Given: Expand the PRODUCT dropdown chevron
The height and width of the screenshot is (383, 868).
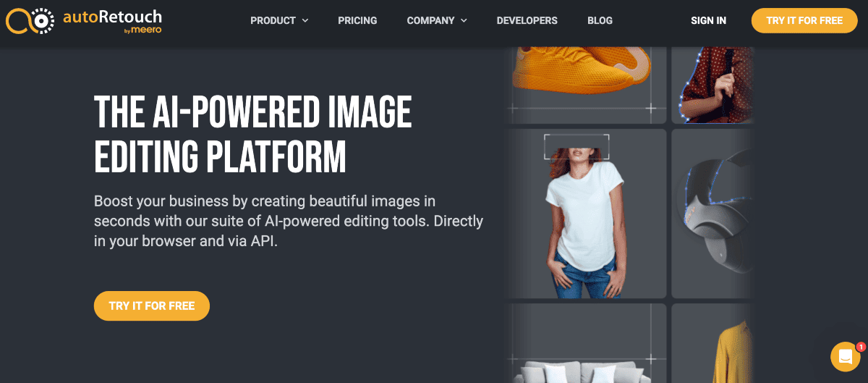Looking at the screenshot, I should pos(305,20).
